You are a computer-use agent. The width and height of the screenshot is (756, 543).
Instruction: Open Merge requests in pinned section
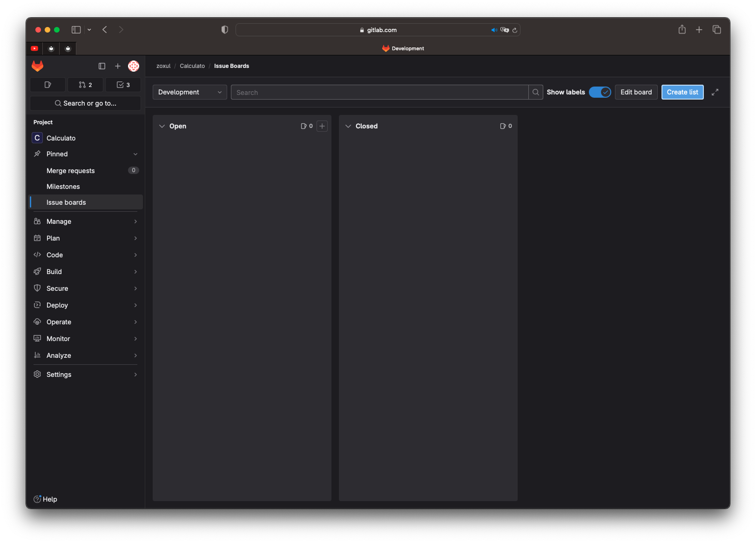tap(71, 171)
